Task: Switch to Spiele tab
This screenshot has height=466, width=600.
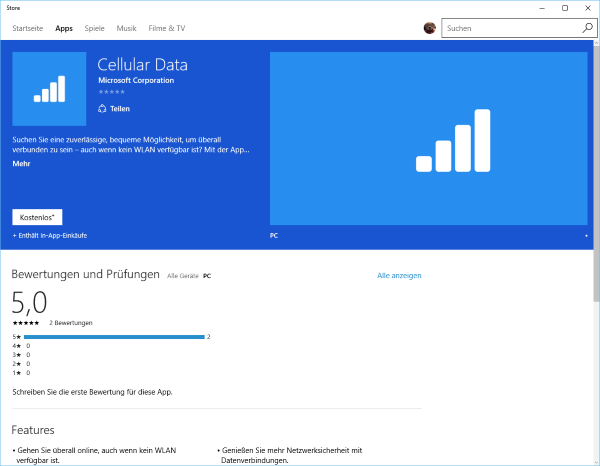Action: click(95, 28)
